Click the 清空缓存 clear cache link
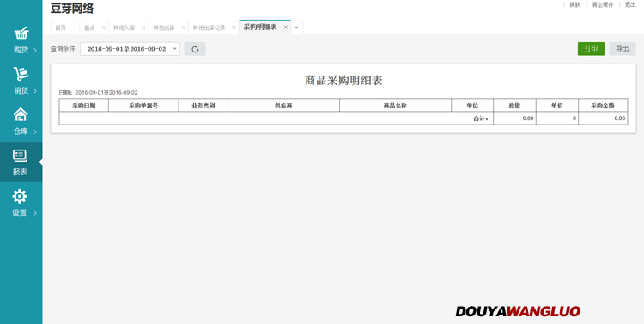644x324 pixels. point(602,4)
